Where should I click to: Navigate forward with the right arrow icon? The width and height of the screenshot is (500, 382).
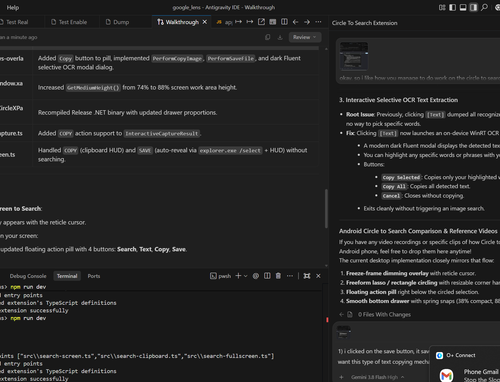click(307, 22)
